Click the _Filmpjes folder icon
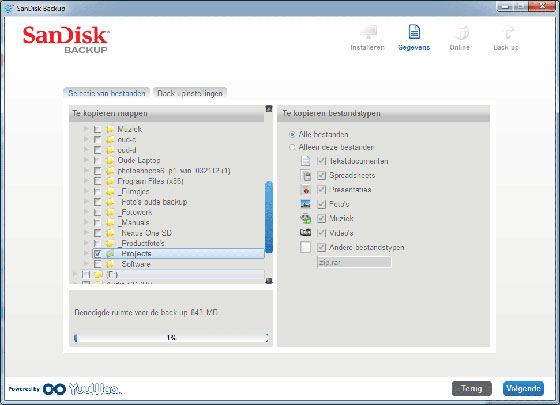The width and height of the screenshot is (560, 405). pos(110,191)
